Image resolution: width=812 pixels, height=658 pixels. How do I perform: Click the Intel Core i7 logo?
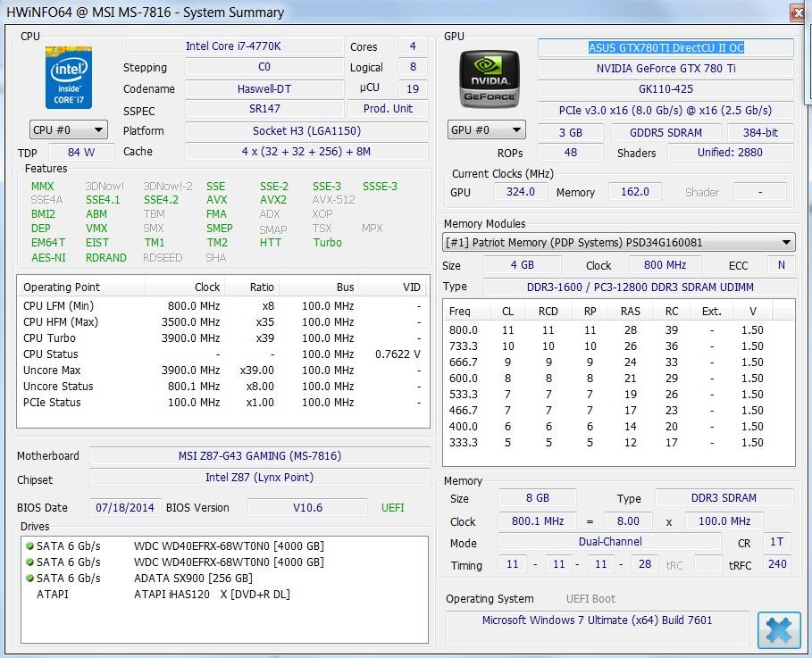click(69, 77)
